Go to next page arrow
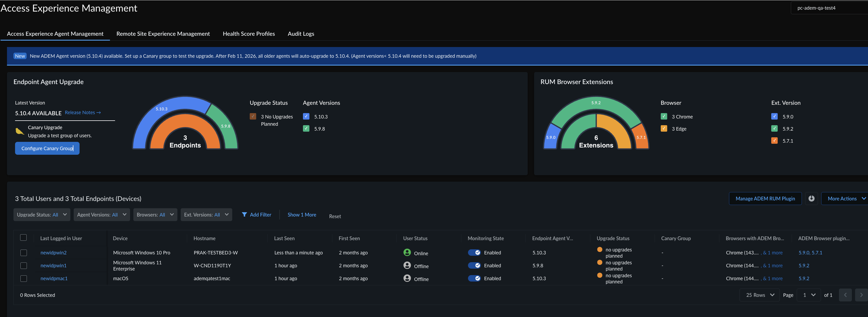 coord(861,295)
